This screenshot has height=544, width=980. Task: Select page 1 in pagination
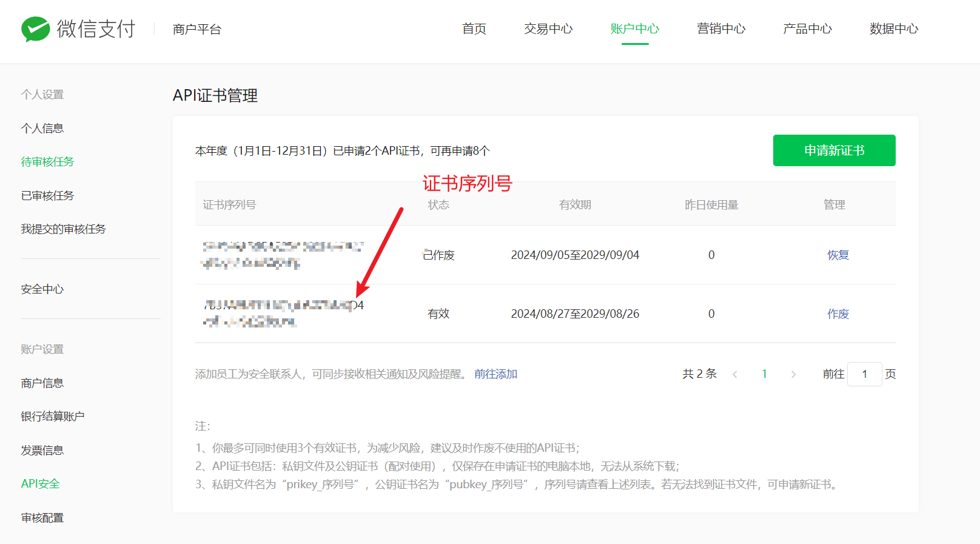[x=764, y=374]
